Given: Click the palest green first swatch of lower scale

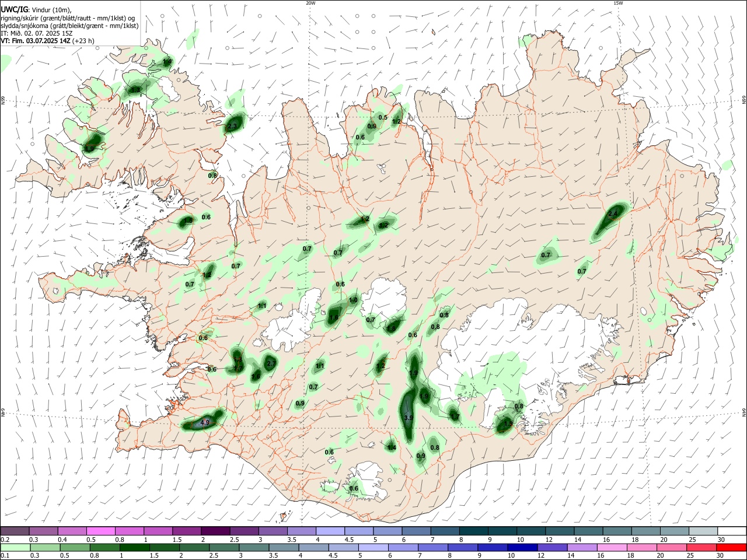Looking at the screenshot, I should tap(15, 547).
